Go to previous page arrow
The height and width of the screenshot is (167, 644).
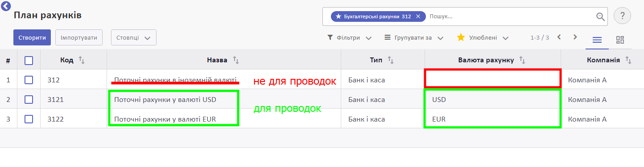(x=559, y=37)
